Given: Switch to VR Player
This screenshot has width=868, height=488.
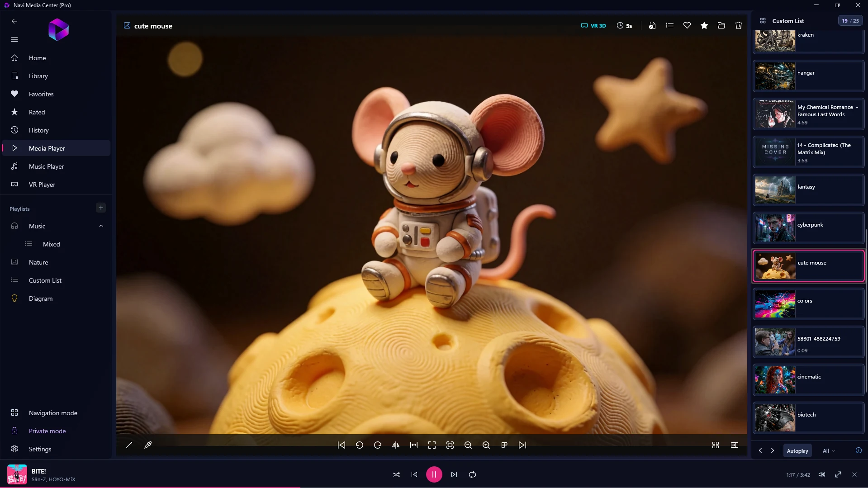Looking at the screenshot, I should 56,185.
